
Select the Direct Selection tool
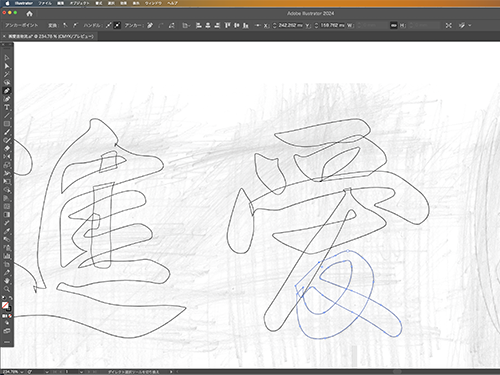[x=7, y=66]
